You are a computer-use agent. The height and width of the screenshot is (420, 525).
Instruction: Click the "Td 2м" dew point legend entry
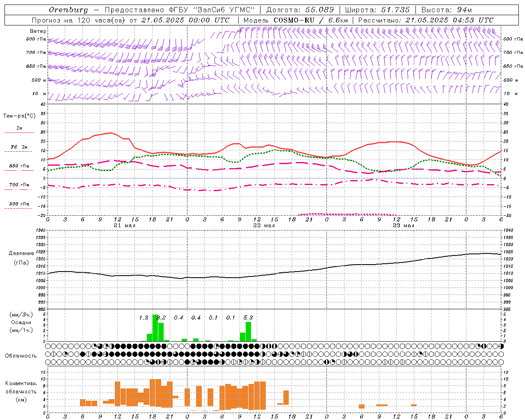point(19,147)
